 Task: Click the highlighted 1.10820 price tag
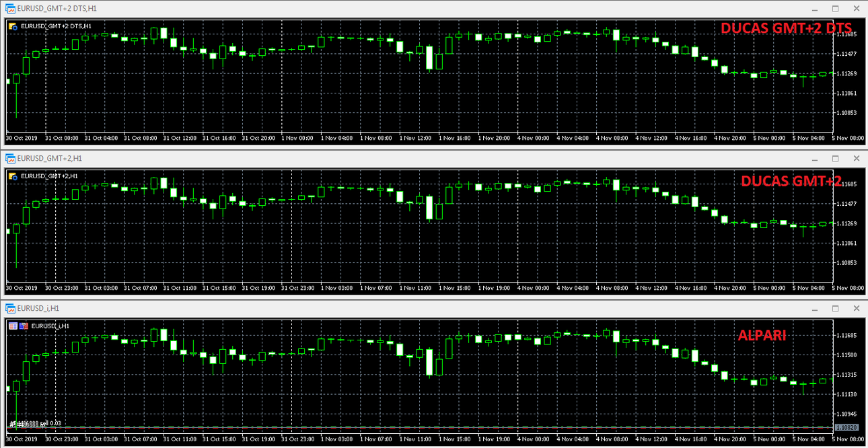click(x=846, y=427)
